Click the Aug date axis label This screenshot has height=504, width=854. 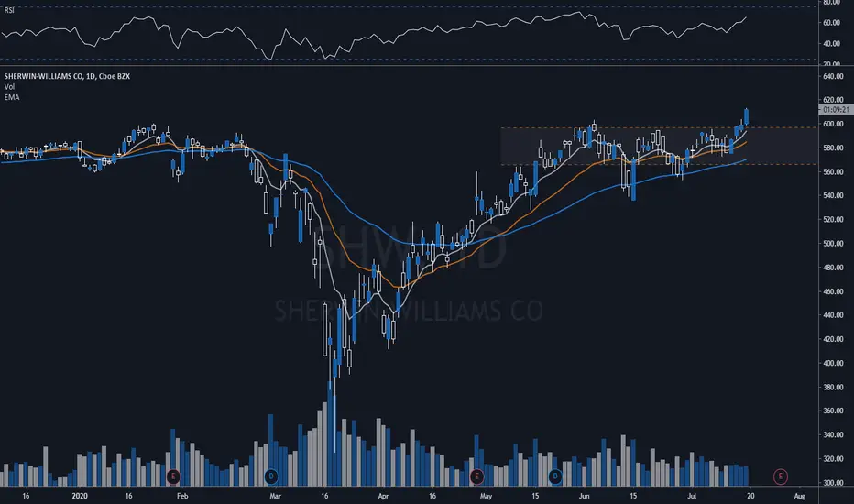click(800, 496)
